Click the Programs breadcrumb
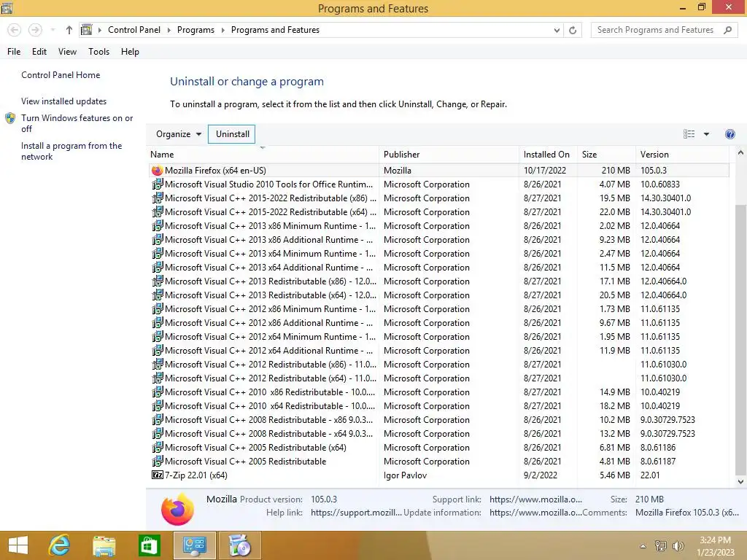The image size is (747, 560). 196,30
